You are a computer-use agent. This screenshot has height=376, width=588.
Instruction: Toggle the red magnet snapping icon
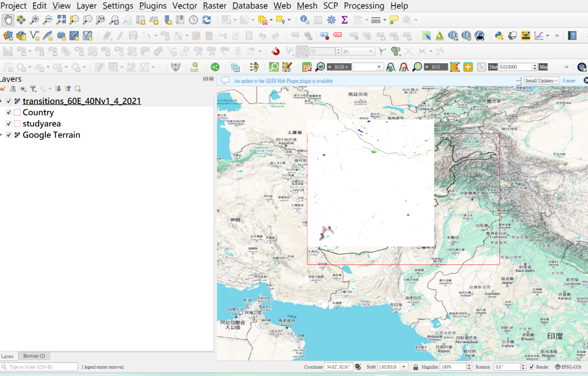tap(276, 51)
